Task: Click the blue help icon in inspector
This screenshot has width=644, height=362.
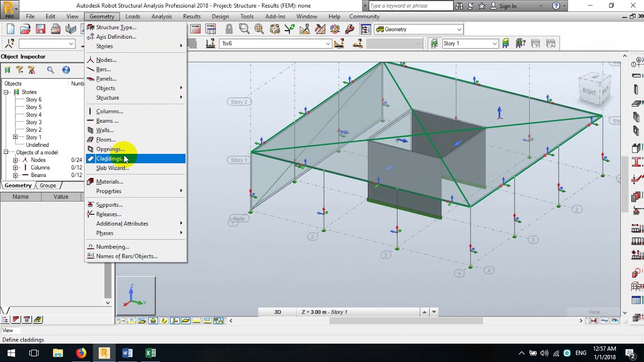Action: coord(66,70)
